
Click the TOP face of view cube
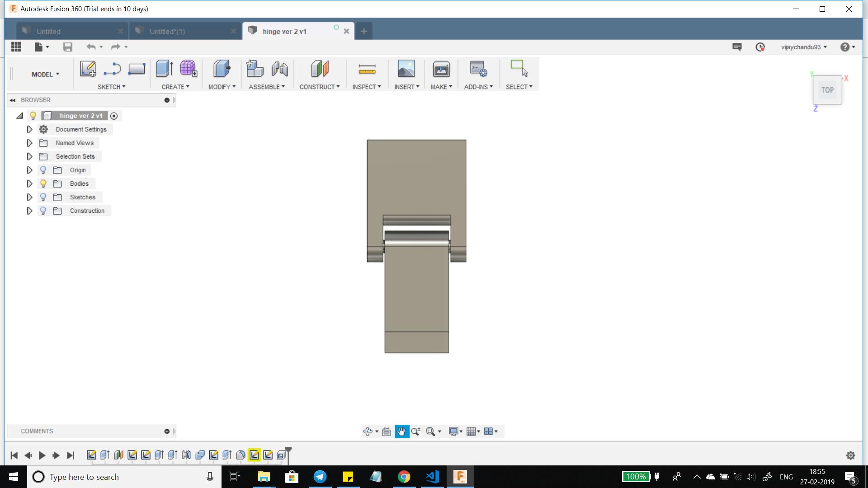[x=827, y=90]
